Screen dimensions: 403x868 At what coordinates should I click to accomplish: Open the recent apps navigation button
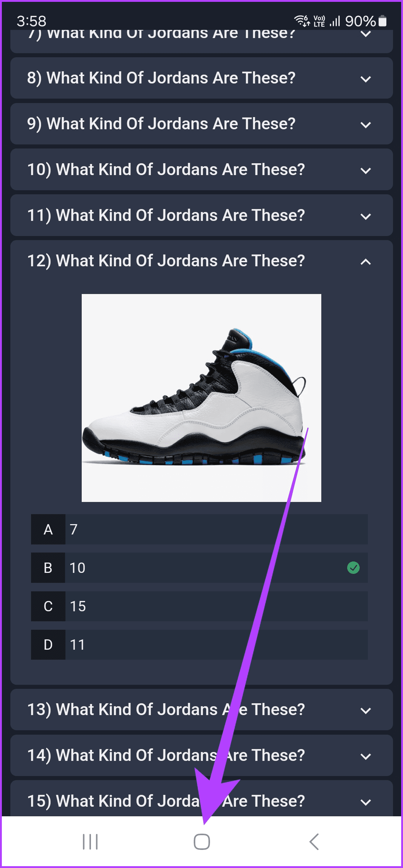point(90,842)
